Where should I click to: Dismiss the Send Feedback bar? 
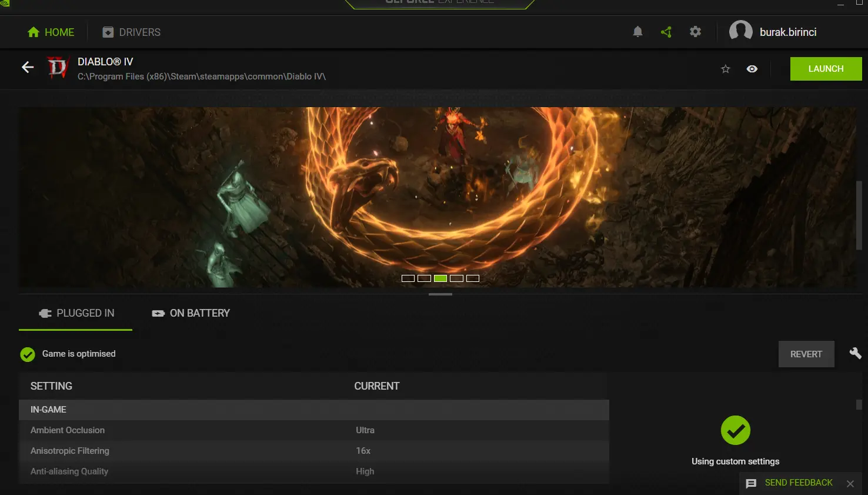(x=850, y=483)
